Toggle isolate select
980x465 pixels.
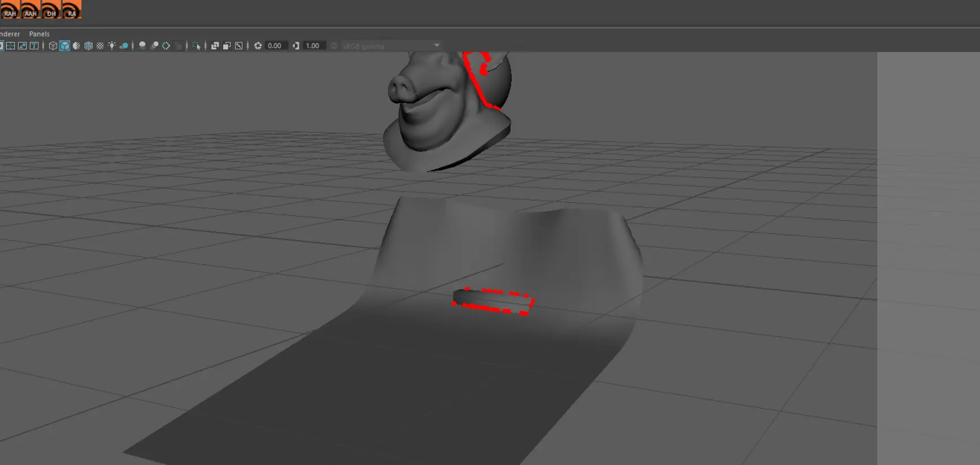point(196,46)
